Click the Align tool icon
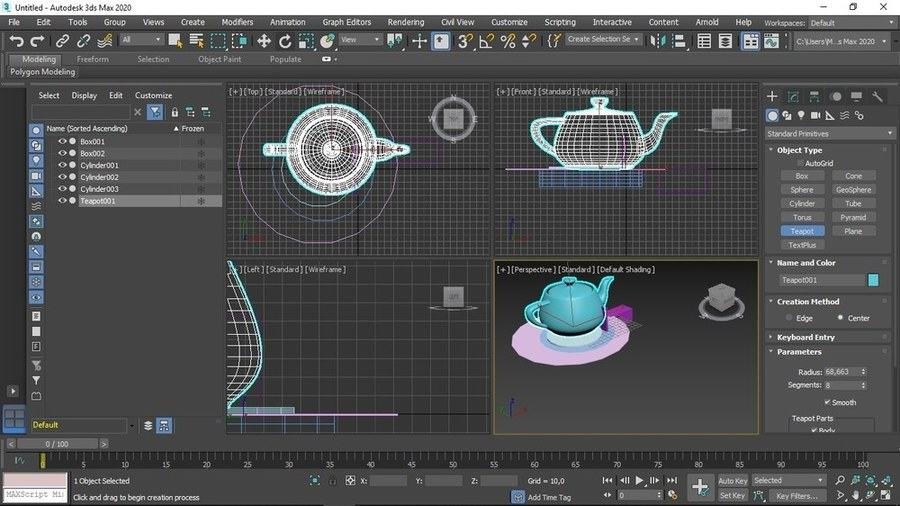 678,41
